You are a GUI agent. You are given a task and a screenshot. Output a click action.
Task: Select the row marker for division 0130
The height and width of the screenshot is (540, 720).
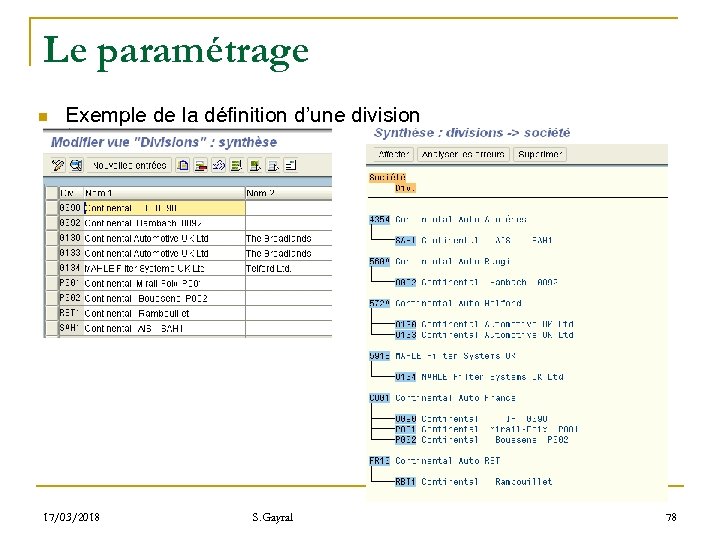[52, 238]
